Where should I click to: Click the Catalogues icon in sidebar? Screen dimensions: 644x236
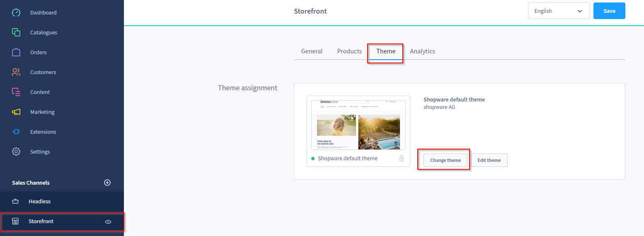point(16,32)
